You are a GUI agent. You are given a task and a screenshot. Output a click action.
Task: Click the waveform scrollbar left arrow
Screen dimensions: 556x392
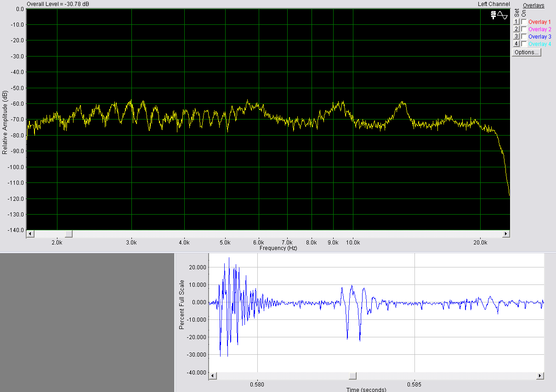212,376
